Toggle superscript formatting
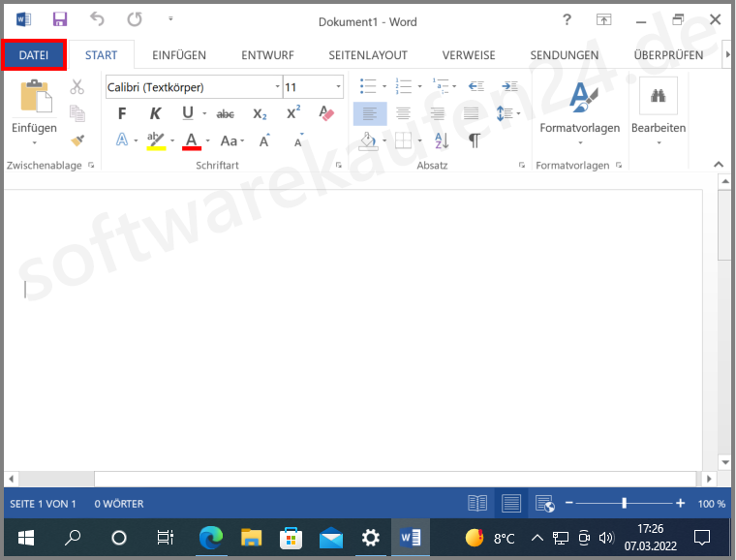The width and height of the screenshot is (736, 560). coord(293,113)
